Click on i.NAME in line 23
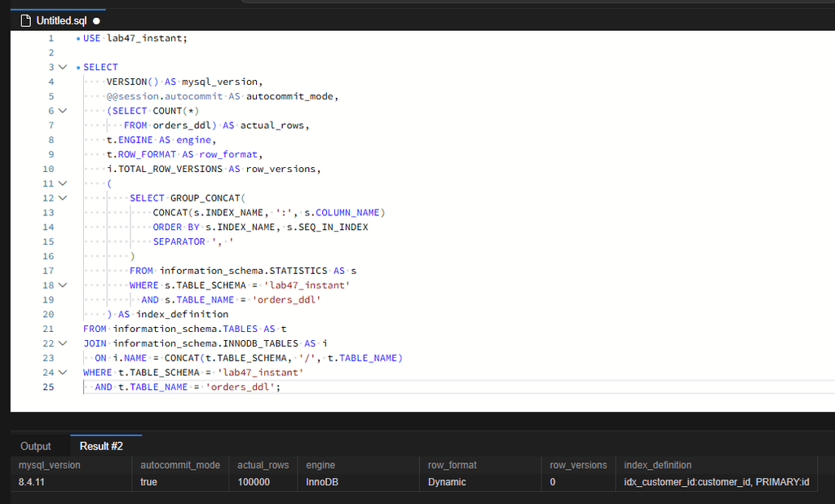 130,358
